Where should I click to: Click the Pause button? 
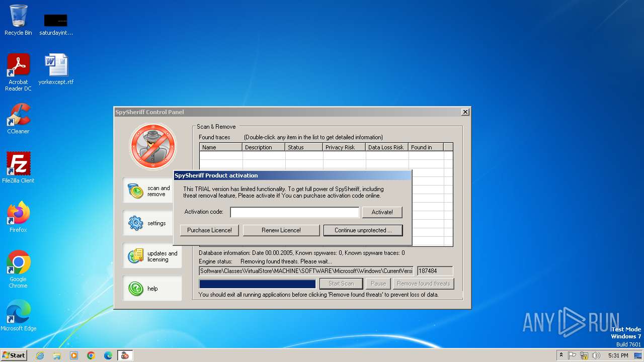click(x=378, y=284)
